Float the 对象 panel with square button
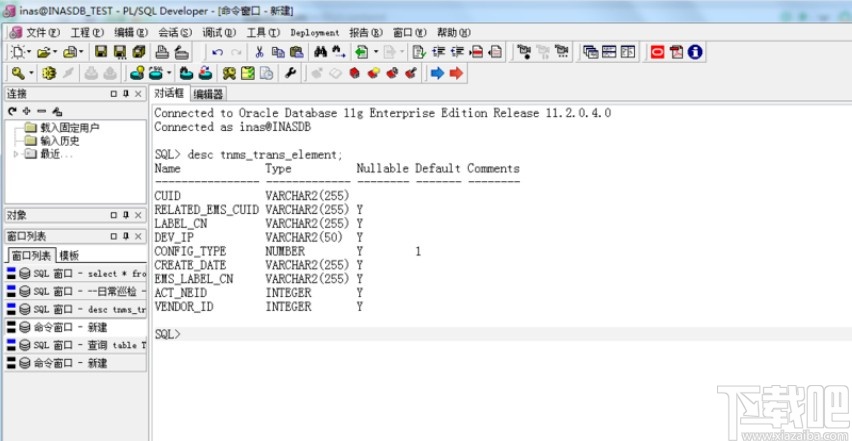852x441 pixels. 114,215
